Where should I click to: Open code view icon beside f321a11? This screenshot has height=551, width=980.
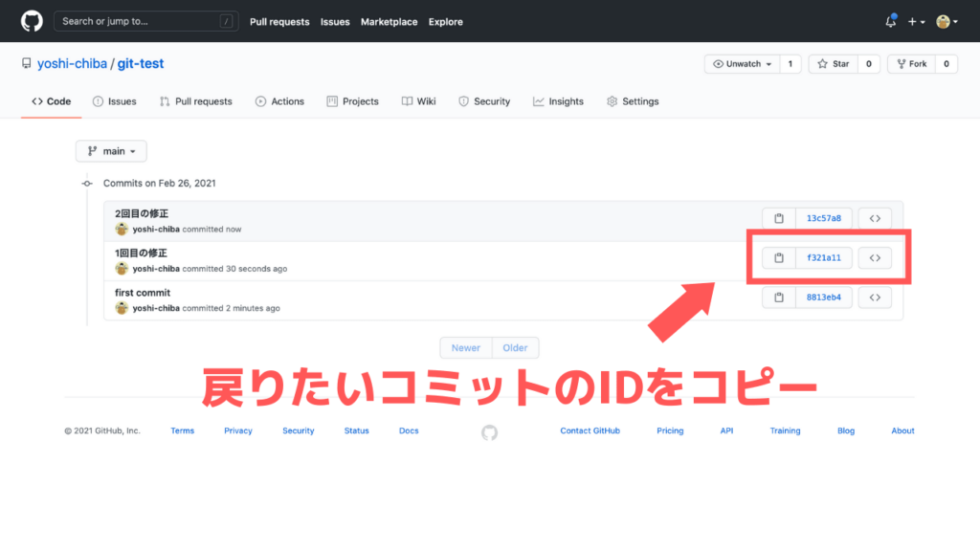(875, 257)
